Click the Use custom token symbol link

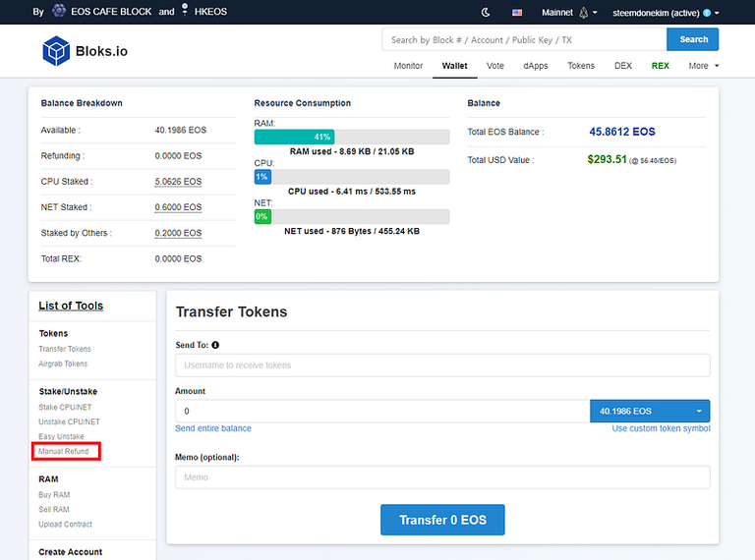point(661,428)
